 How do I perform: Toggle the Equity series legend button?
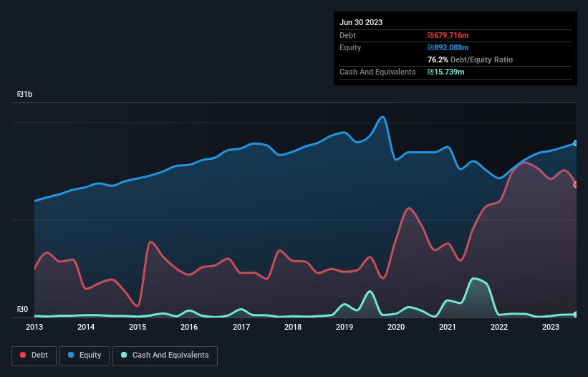pyautogui.click(x=85, y=355)
